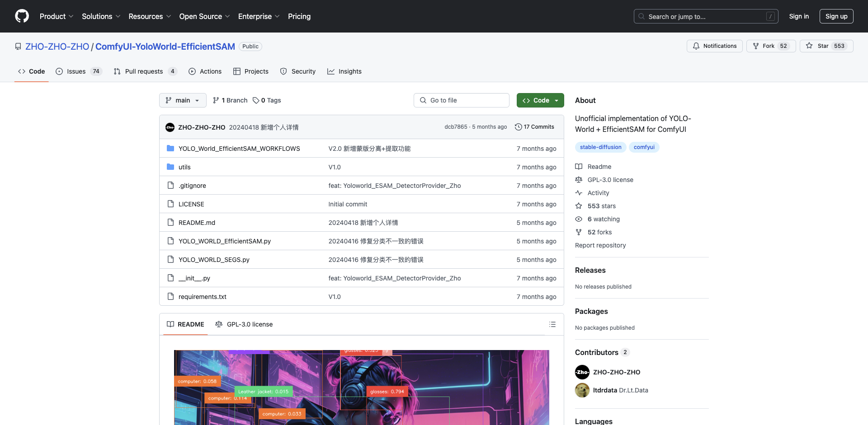Click the GitHub logo icon
The height and width of the screenshot is (425, 868).
click(22, 16)
